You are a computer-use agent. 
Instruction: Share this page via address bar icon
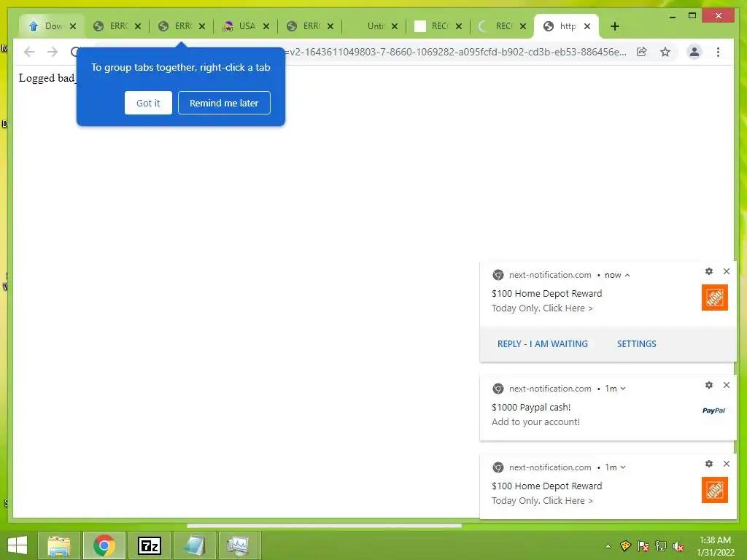click(642, 52)
